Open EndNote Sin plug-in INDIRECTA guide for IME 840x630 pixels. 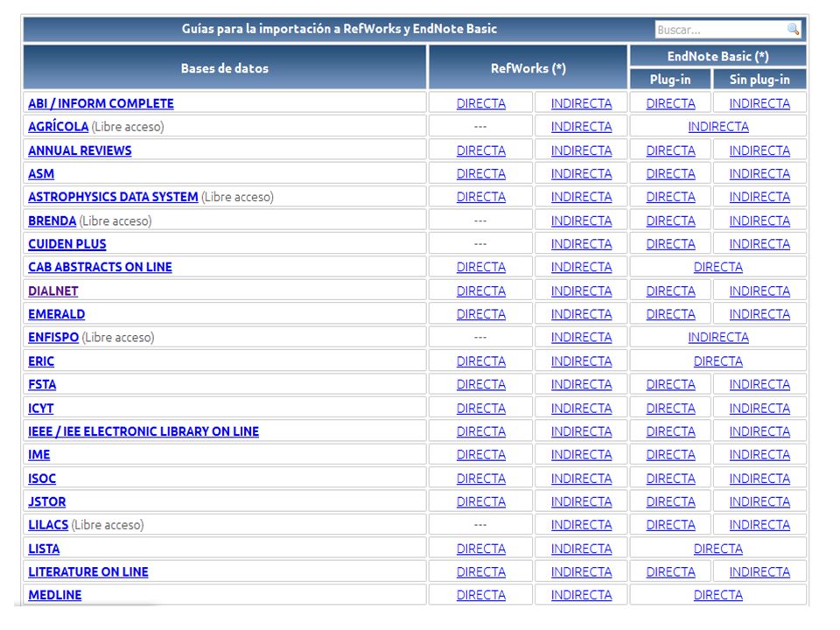coord(759,455)
